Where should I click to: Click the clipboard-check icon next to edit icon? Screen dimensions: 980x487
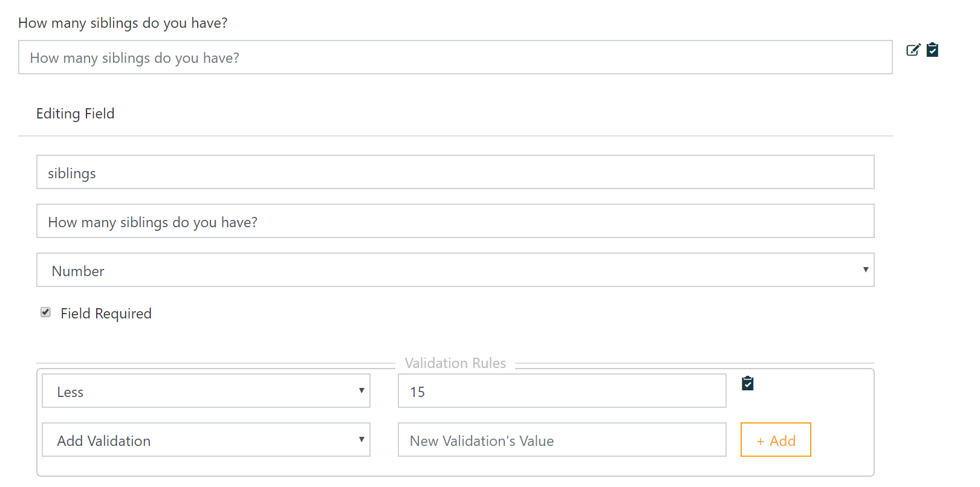933,50
